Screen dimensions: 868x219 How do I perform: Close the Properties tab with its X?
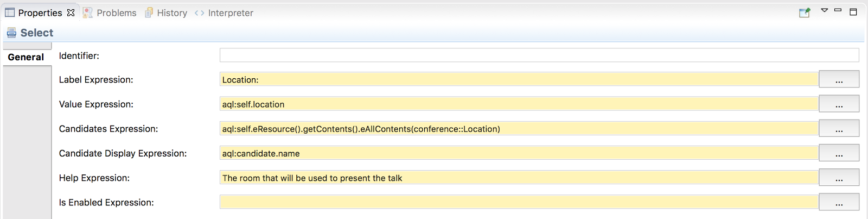pyautogui.click(x=71, y=12)
